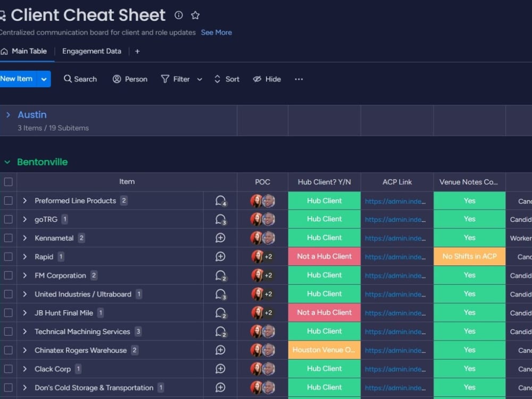
Task: Click the See More link
Action: pyautogui.click(x=217, y=32)
